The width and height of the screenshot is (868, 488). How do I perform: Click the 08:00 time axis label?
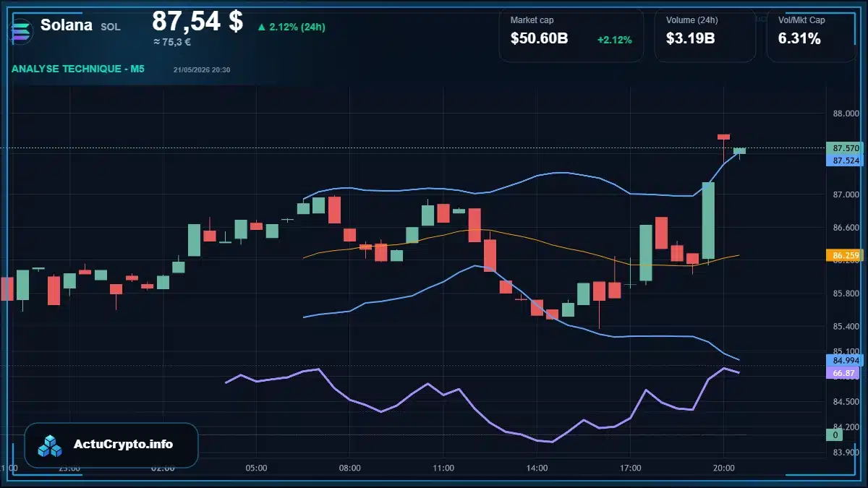click(349, 468)
